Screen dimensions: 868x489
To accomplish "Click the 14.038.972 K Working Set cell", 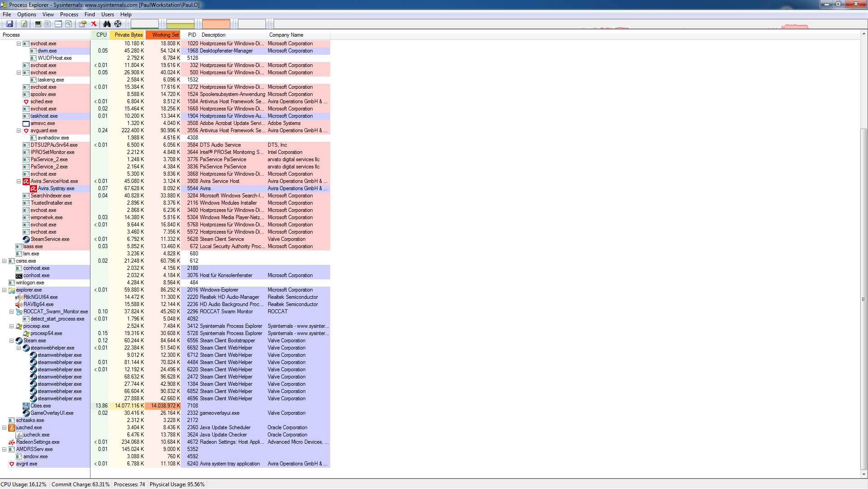I will (x=163, y=406).
